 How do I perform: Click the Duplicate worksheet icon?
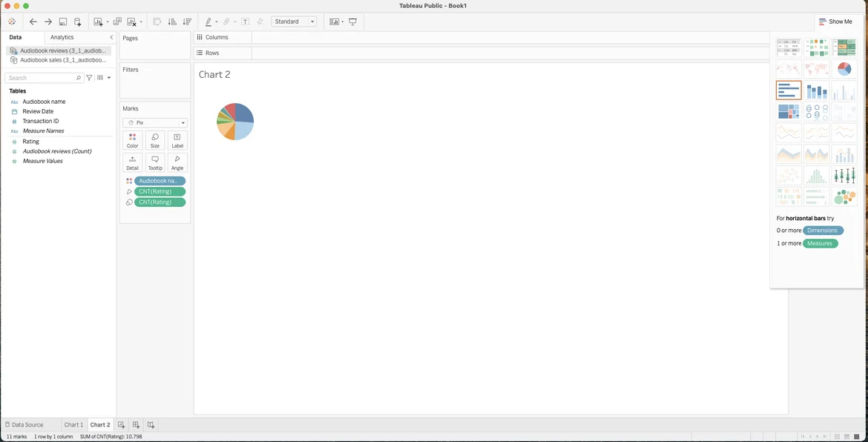pos(117,22)
